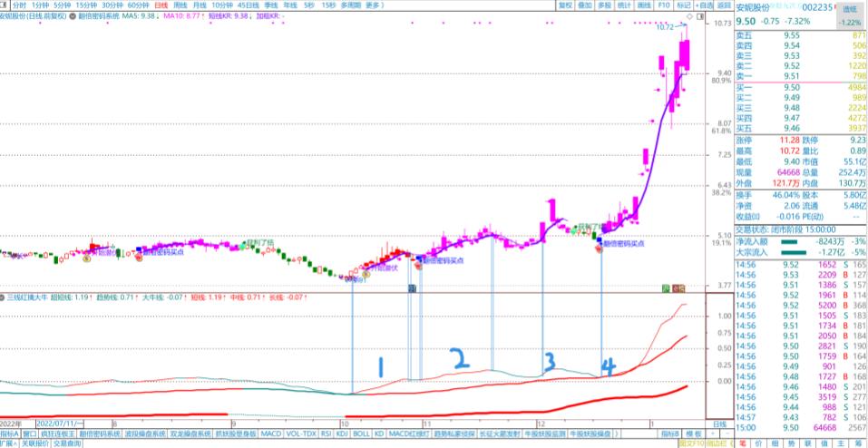Image resolution: width=868 pixels, height=448 pixels.
Task: Select the 10分钟 period
Action: pyautogui.click(x=221, y=5)
